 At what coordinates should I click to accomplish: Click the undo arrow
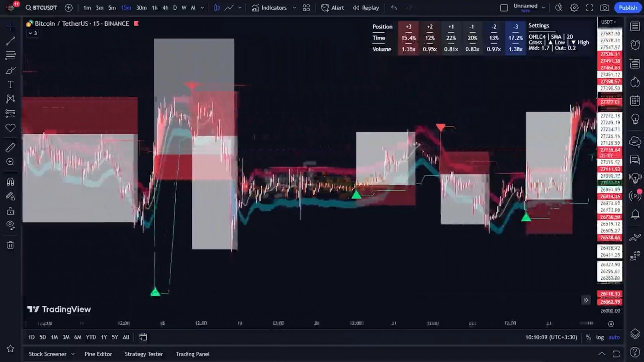[x=394, y=8]
